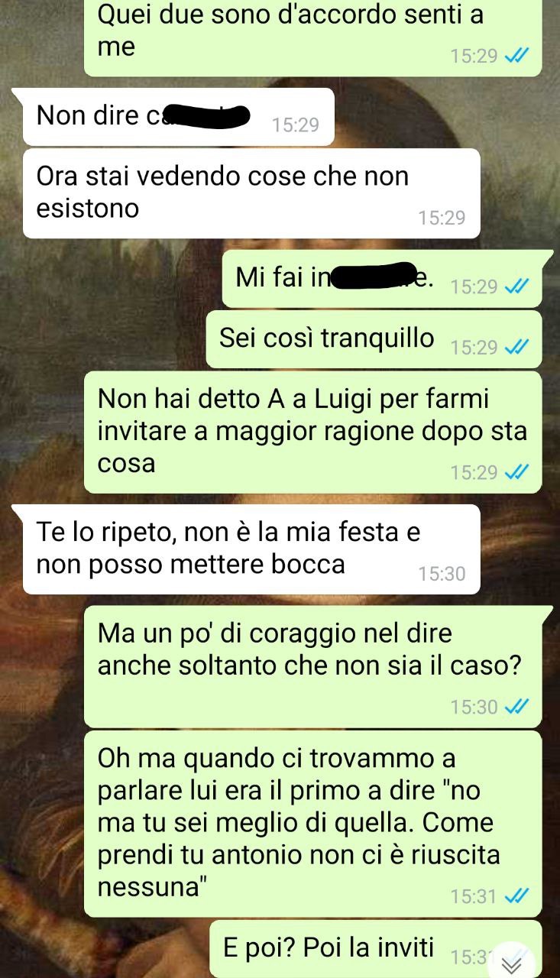Screen dimensions: 560x978
Task: Tap the scroll-to-bottom double chevron button
Action: pyautogui.click(x=511, y=963)
